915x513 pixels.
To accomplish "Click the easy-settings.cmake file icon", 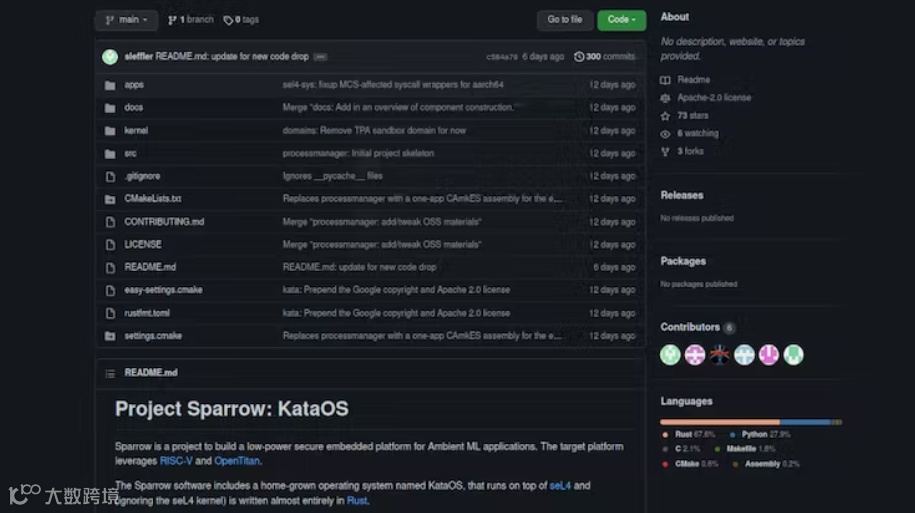I will (110, 291).
